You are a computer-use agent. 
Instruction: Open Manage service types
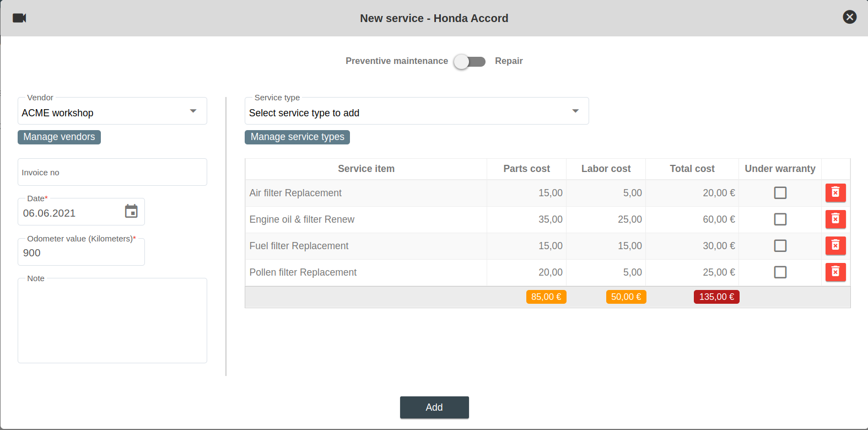[297, 137]
